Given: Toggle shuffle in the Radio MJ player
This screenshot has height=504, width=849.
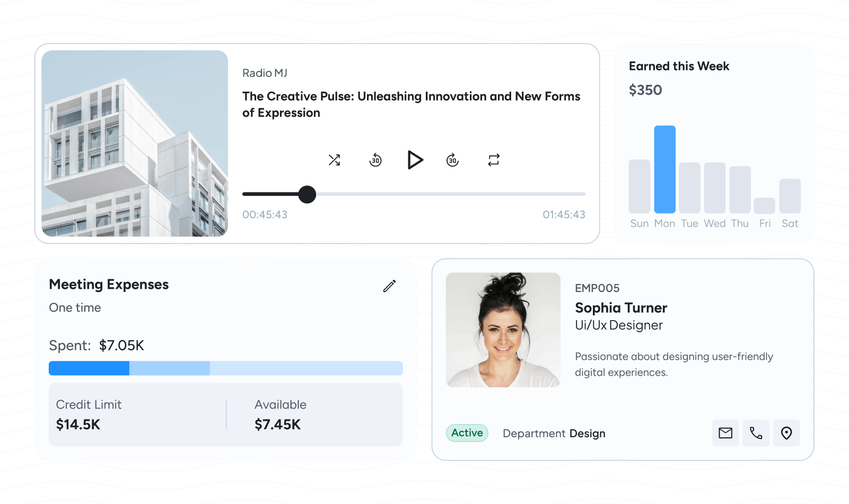Looking at the screenshot, I should coord(334,160).
